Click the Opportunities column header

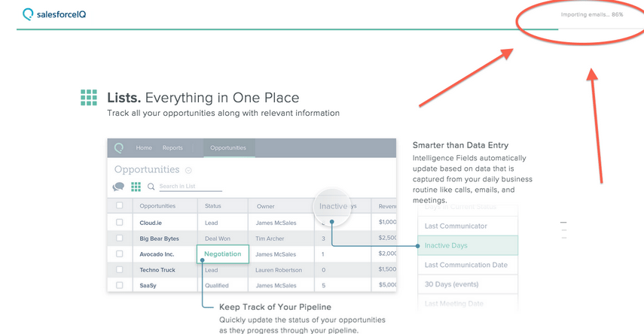click(157, 206)
